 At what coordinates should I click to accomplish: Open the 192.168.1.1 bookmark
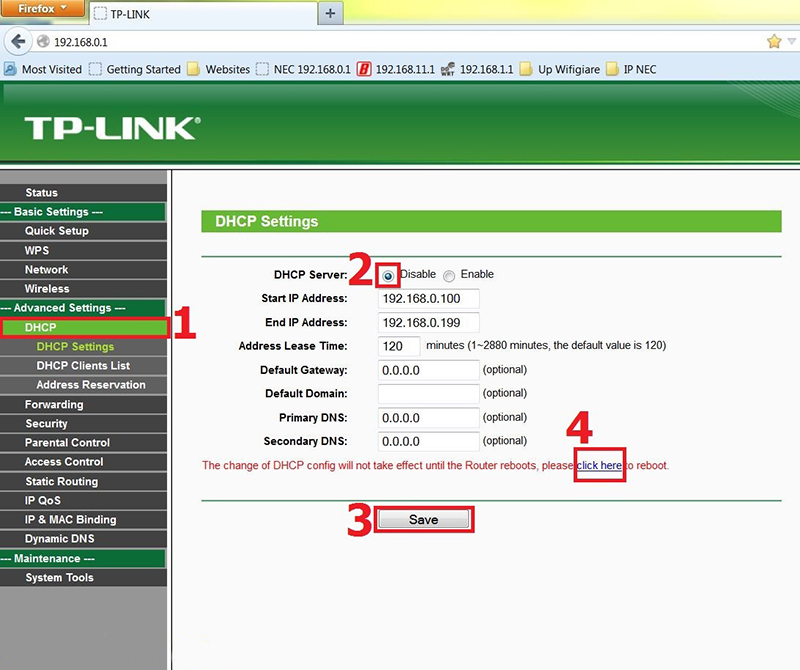pos(477,69)
